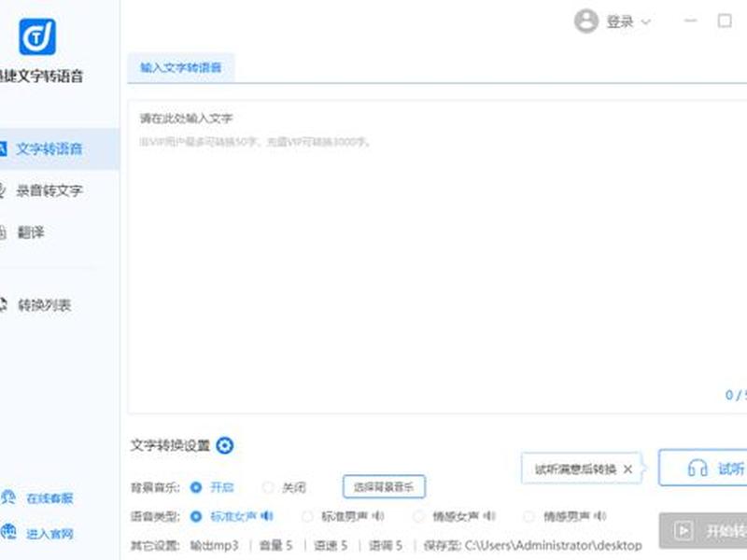
Task: Click the 进入官网 link
Action: coord(49,534)
